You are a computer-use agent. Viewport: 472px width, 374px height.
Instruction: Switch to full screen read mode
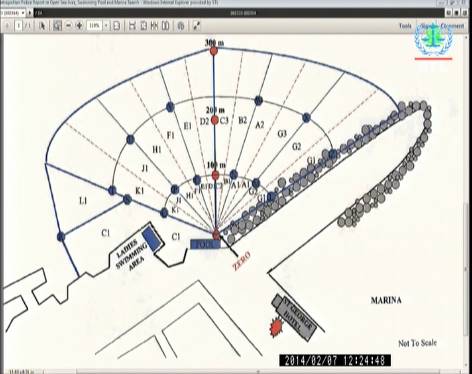click(196, 26)
